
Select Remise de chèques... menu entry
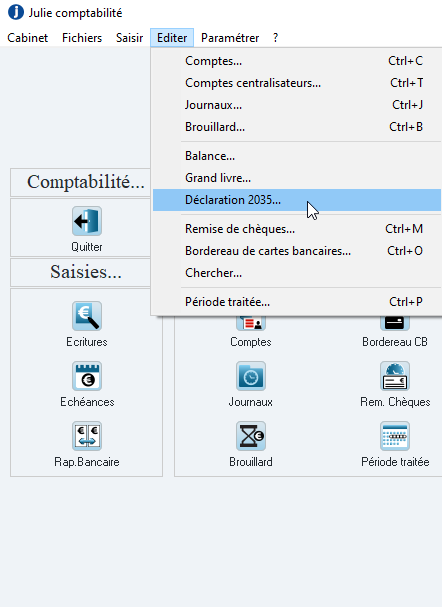coord(297,229)
